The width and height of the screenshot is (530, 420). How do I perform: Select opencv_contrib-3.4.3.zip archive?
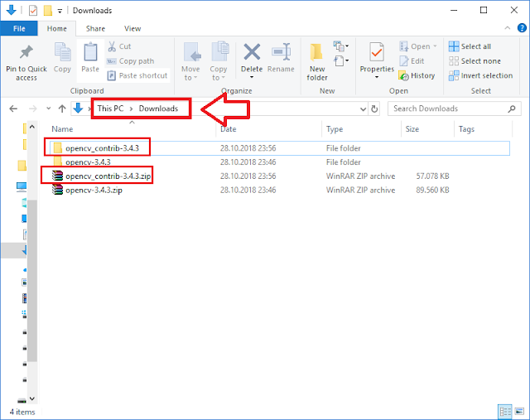[280, 176]
